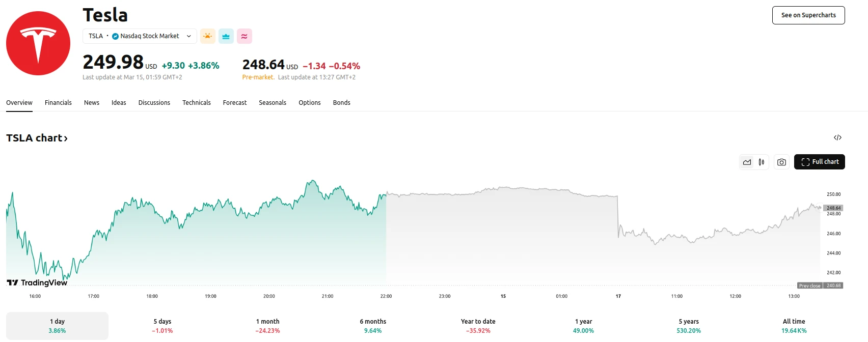868x342 pixels.
Task: Take a chart snapshot with the camera icon
Action: [x=781, y=162]
